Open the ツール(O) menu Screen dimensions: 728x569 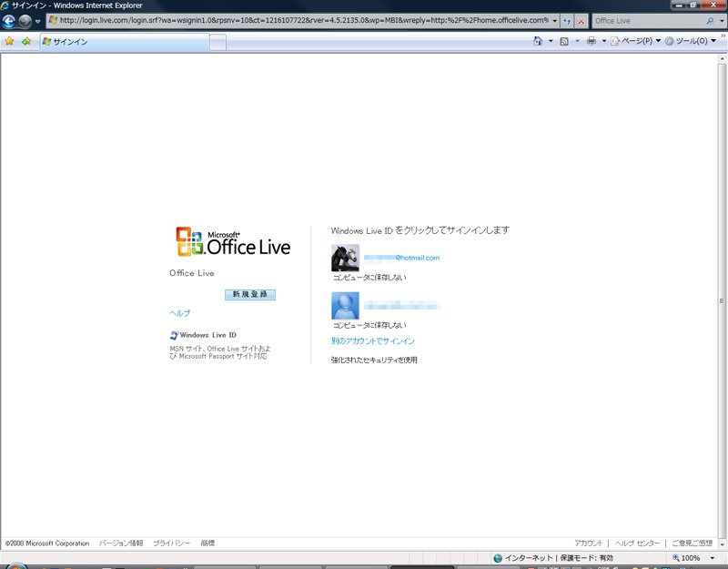pos(691,41)
